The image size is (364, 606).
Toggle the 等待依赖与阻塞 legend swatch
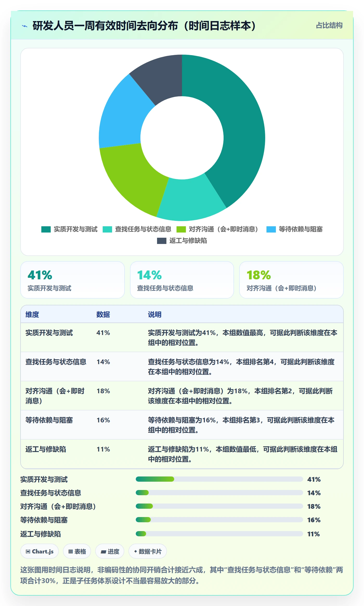pos(271,229)
